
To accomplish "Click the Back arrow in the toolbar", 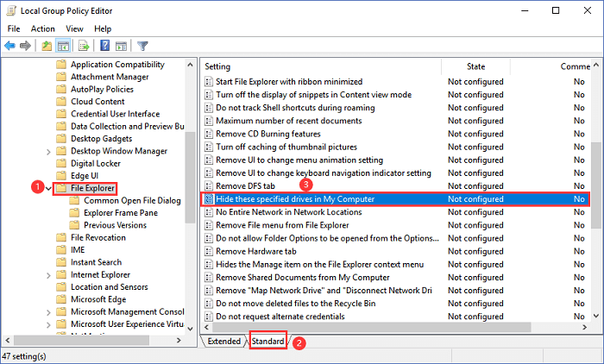I will coord(11,46).
